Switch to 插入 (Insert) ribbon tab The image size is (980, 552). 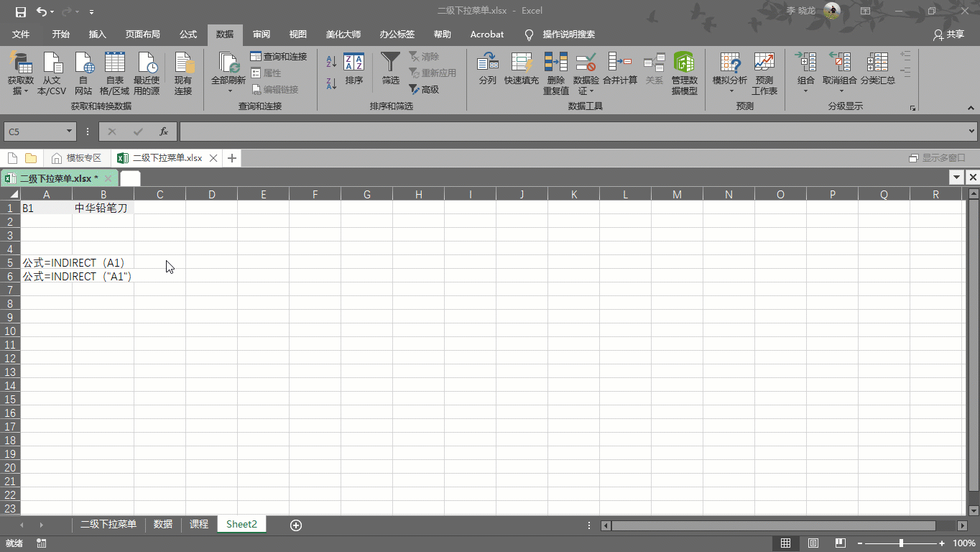pos(97,34)
